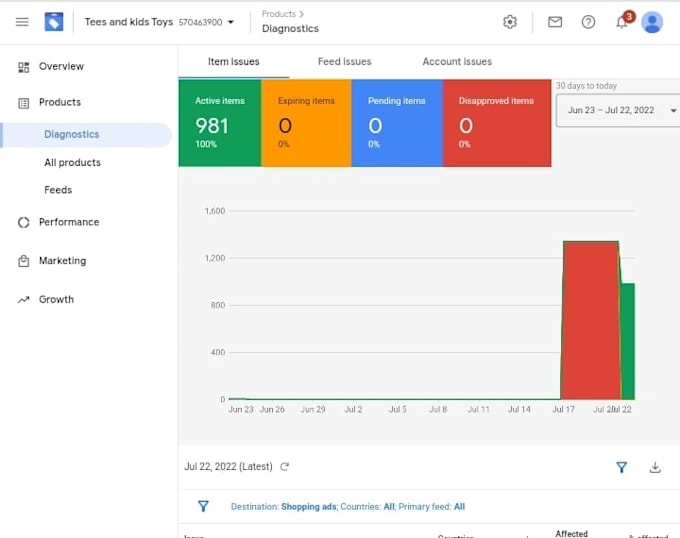Open the user account avatar

pos(652,22)
